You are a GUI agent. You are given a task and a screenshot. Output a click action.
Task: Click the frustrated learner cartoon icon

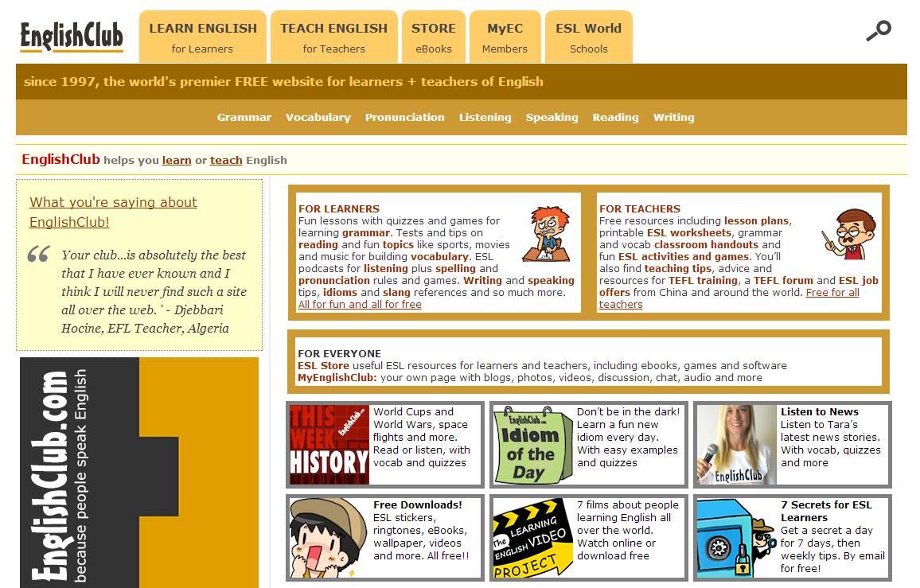(x=546, y=234)
